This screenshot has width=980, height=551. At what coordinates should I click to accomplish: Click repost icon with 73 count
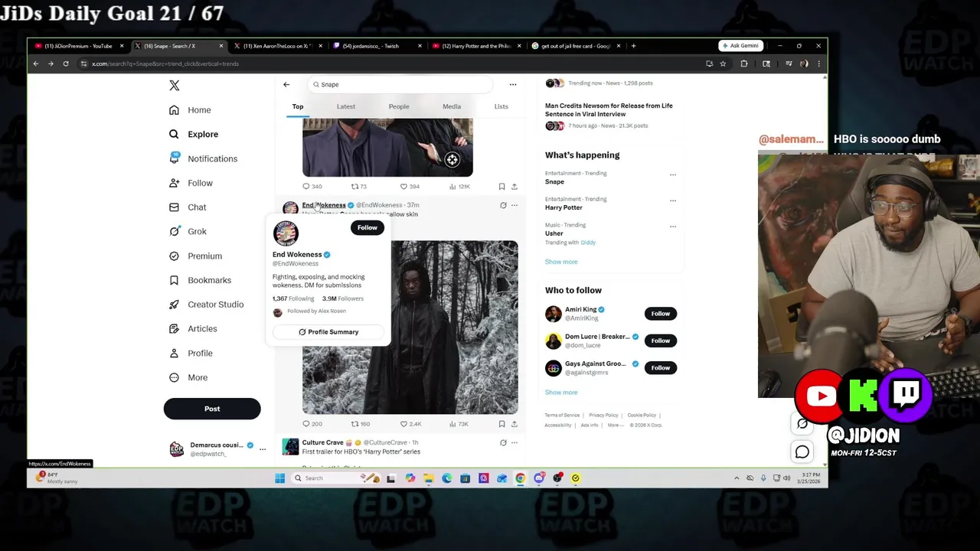354,186
